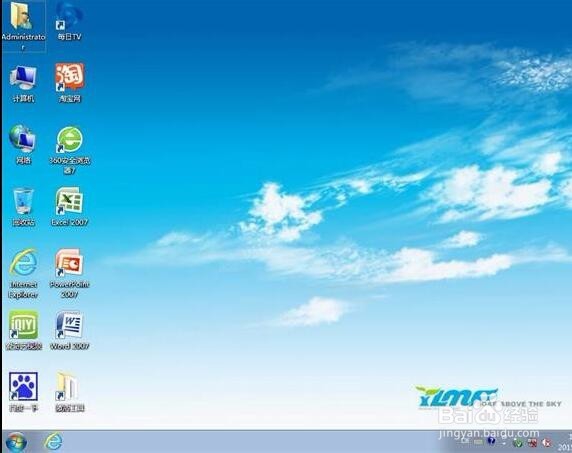Launch the iQIYI video shortcut
The height and width of the screenshot is (453, 572).
(x=23, y=331)
